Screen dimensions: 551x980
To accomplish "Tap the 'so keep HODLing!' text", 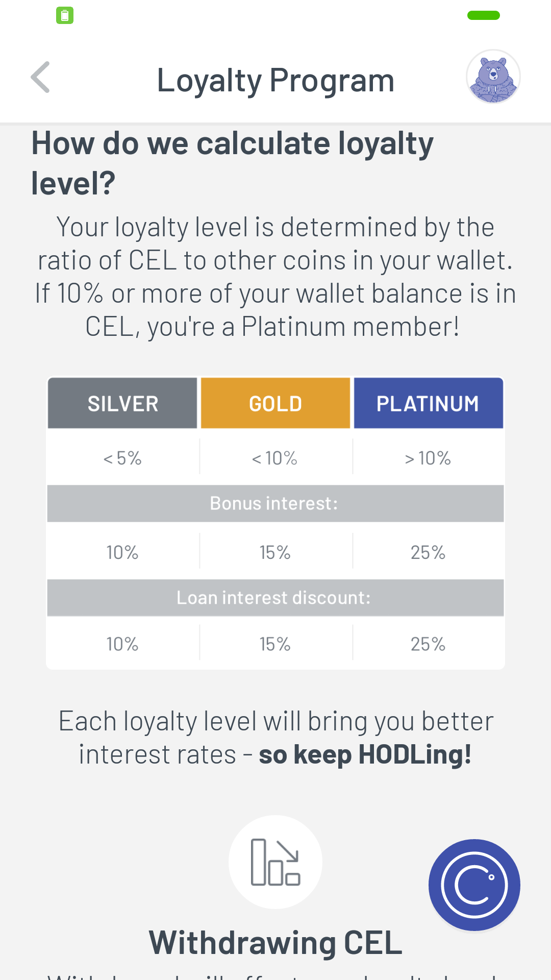I will (x=365, y=755).
